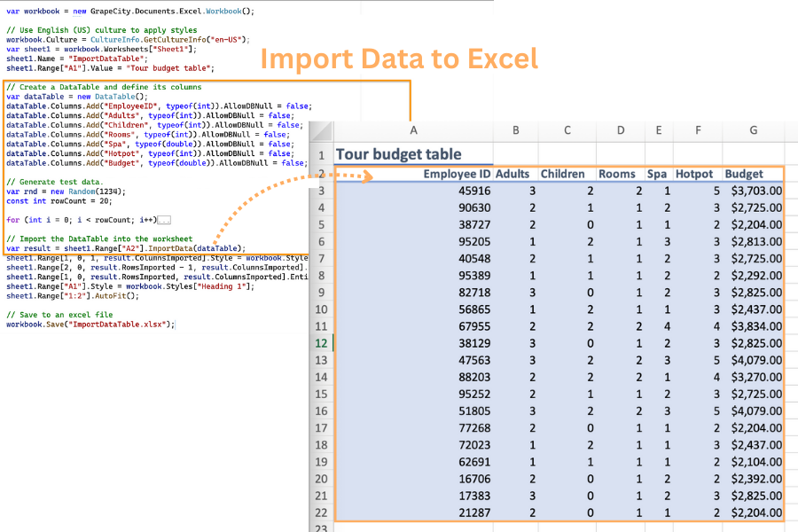Select the cell with employee ID 95252
Screen dimensions: 798x532
413,394
